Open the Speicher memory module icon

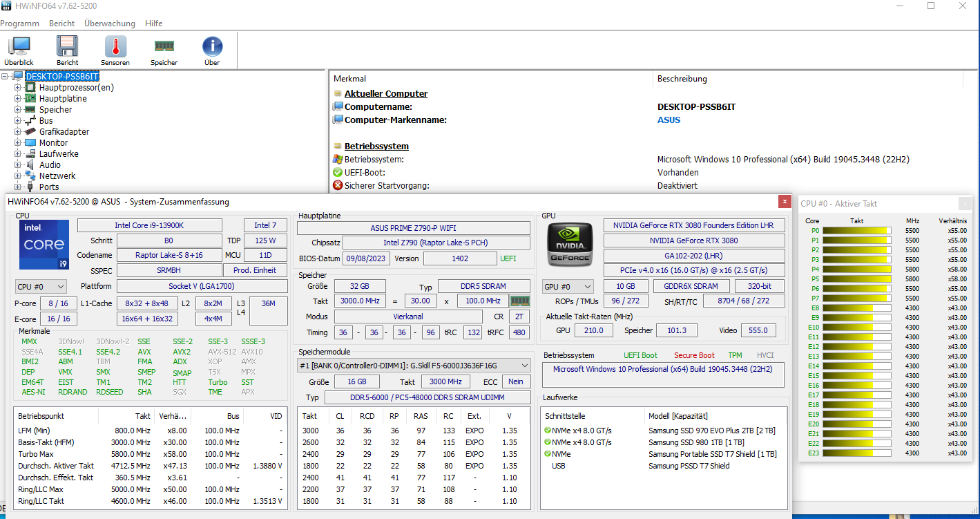pos(164,46)
